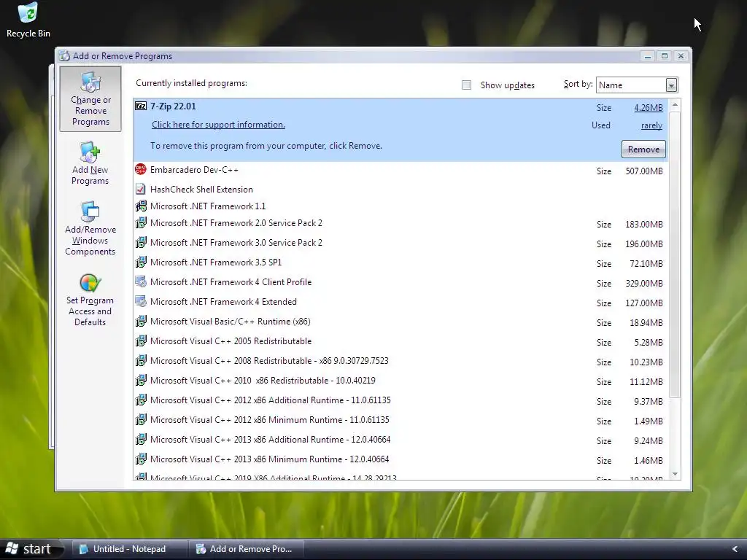Click the program list vertical scrollbar thumb
Viewport: 747px width, 560px height.
(x=675, y=254)
